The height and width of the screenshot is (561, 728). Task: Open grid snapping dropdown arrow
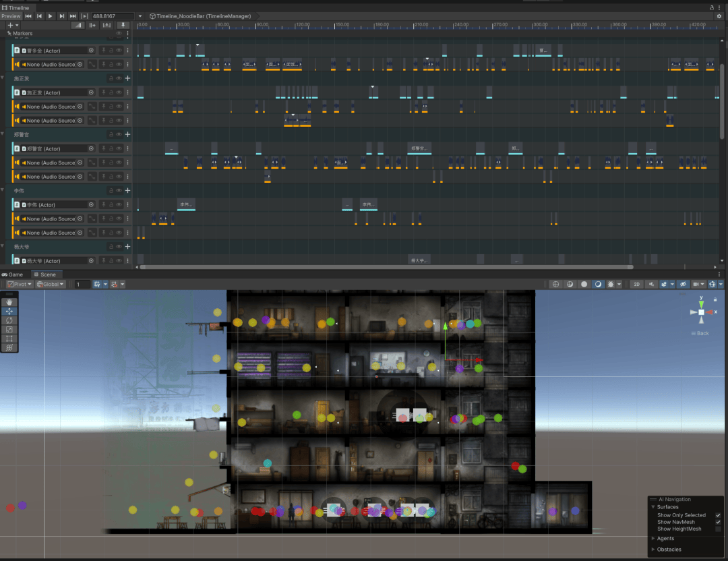tap(123, 285)
